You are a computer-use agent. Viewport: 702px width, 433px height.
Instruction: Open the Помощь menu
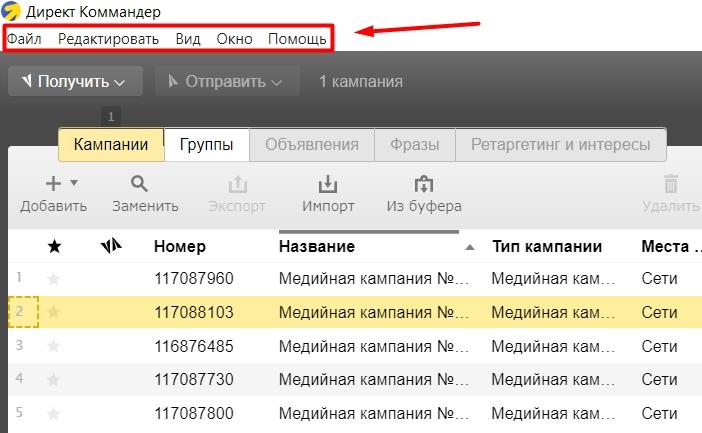297,39
